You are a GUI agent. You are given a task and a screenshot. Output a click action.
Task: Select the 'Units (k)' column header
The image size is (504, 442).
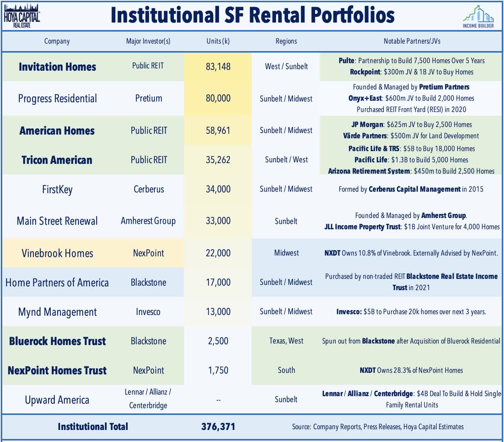(218, 41)
